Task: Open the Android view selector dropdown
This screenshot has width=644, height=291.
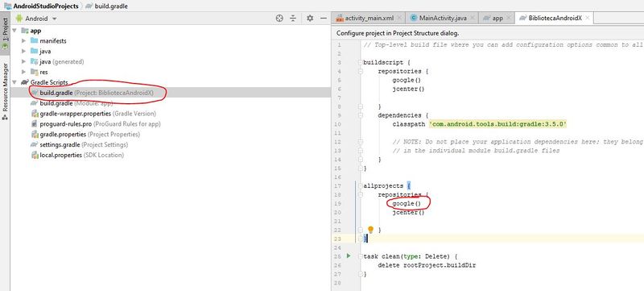Action: pyautogui.click(x=36, y=19)
